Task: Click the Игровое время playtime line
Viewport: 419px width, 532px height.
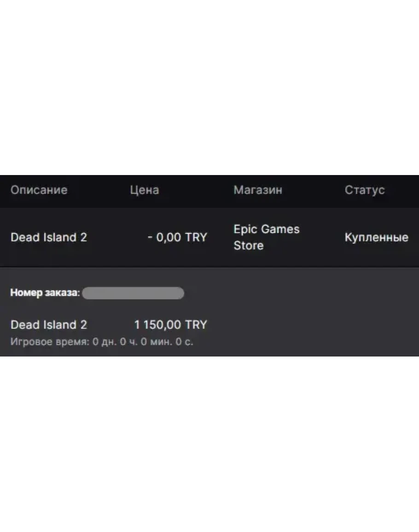Action: coord(101,343)
